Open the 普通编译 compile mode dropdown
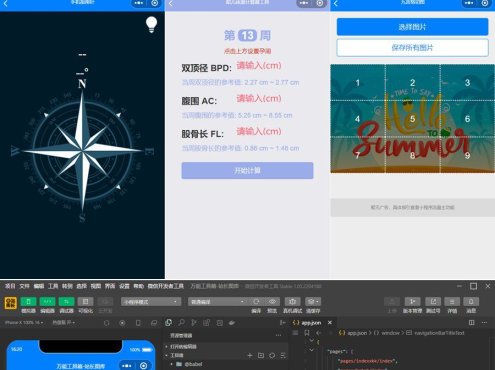 tap(218, 302)
